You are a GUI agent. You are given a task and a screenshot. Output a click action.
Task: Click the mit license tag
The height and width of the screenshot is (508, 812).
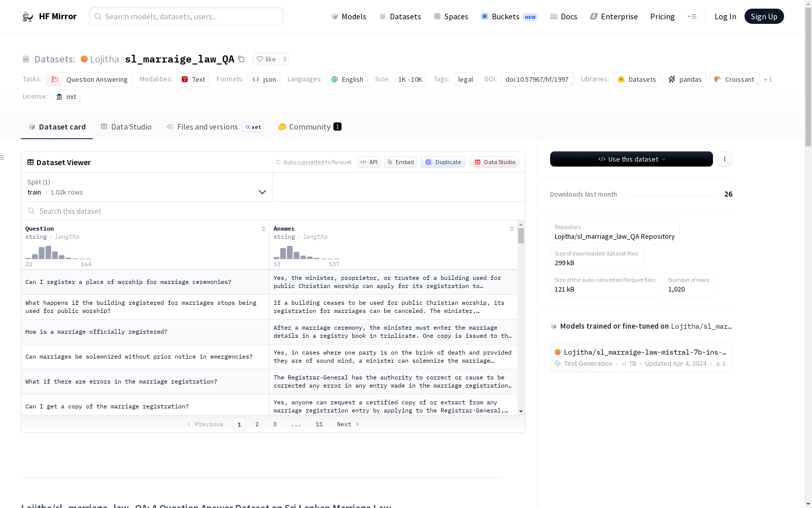pos(66,97)
